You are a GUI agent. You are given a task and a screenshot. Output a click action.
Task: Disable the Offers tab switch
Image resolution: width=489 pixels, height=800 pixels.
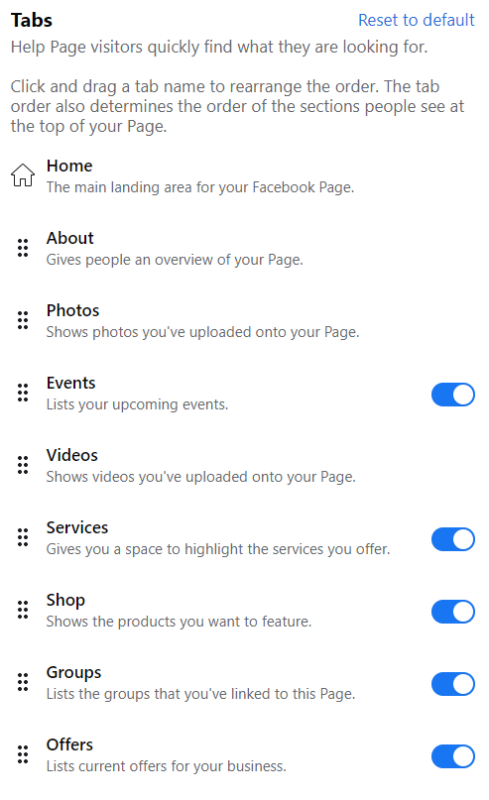[x=453, y=757]
